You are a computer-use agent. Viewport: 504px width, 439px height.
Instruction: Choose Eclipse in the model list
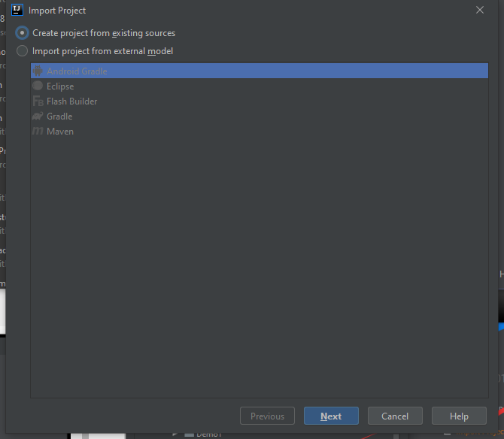[260, 86]
